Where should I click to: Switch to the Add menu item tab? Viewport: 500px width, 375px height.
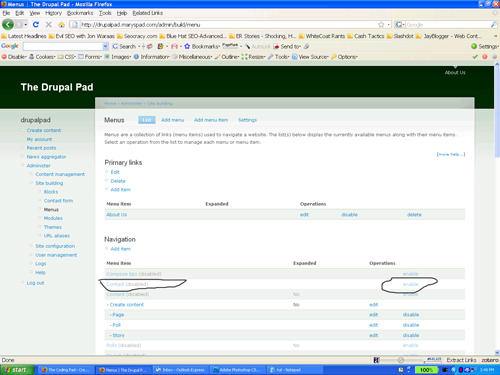211,120
